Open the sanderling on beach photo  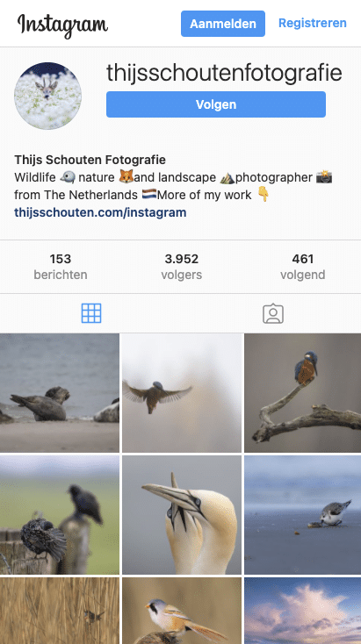click(303, 515)
